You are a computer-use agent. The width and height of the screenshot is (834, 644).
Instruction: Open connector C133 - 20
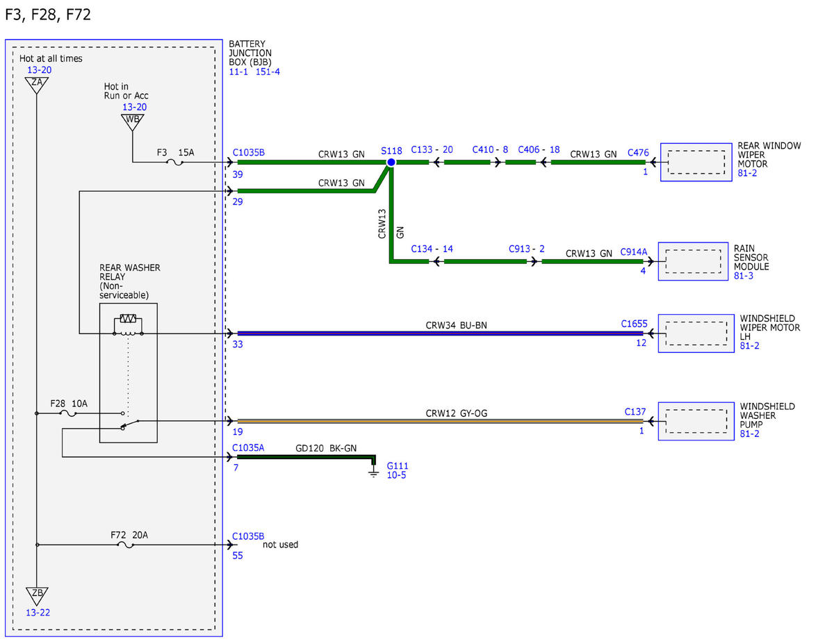pos(432,149)
